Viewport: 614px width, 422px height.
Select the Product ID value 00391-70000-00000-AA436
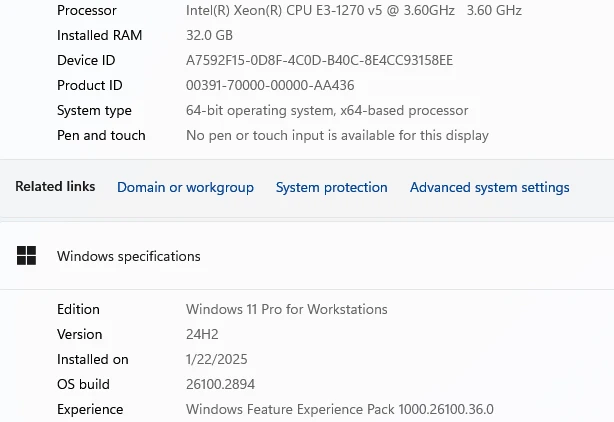pos(270,85)
